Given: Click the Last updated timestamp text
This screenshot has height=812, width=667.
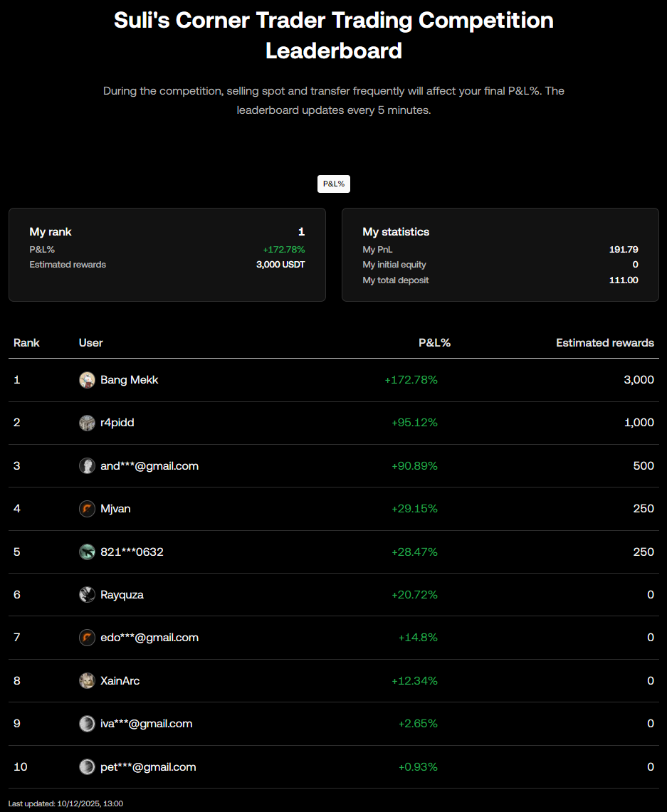Looking at the screenshot, I should (65, 803).
